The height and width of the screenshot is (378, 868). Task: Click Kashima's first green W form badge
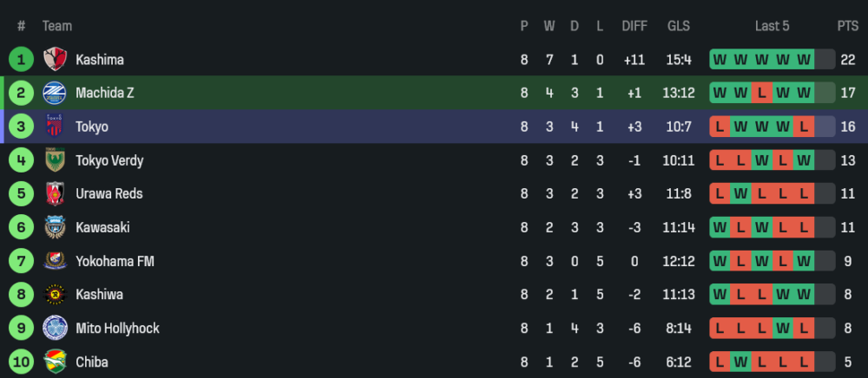[x=720, y=60]
